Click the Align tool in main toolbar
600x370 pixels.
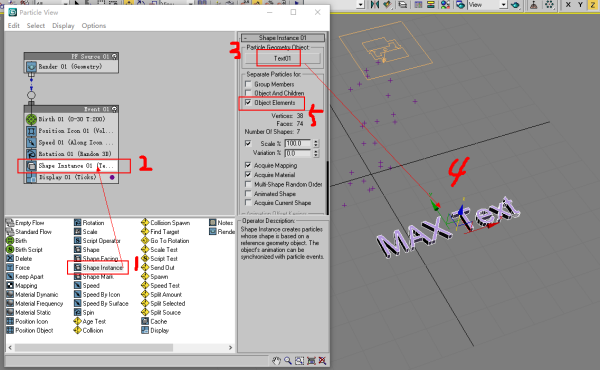387,5
